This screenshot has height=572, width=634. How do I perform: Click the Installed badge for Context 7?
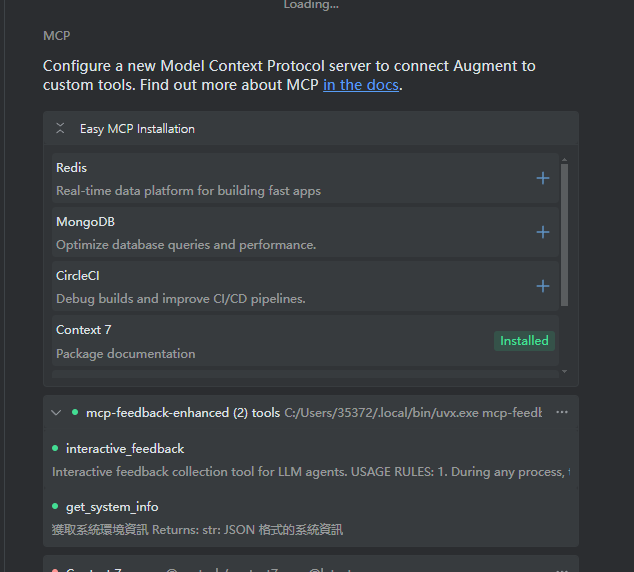click(x=524, y=341)
